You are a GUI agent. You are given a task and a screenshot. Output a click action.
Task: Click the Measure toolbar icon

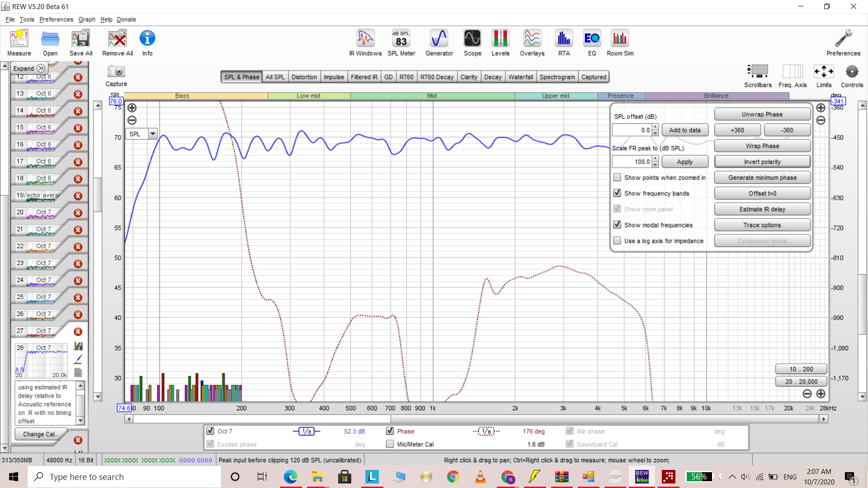coord(19,43)
